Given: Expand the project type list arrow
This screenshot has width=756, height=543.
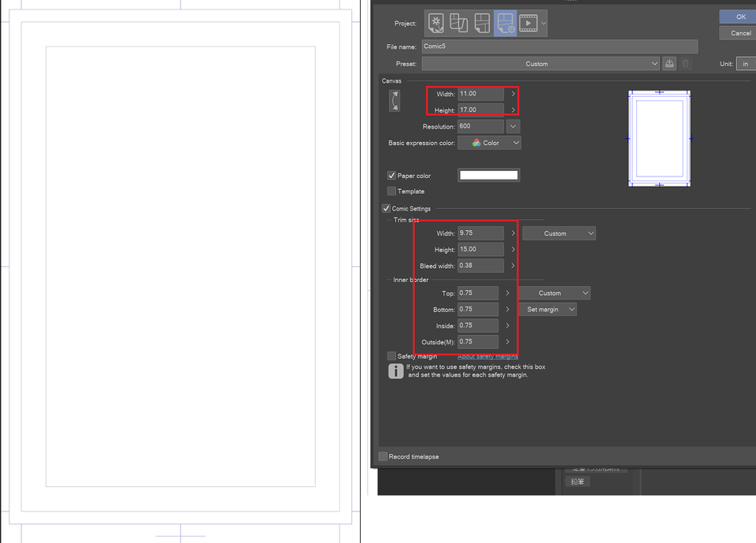Looking at the screenshot, I should [x=543, y=23].
